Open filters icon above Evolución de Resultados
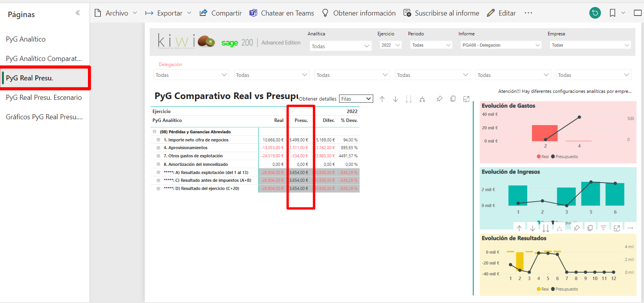644x303 pixels. [x=603, y=228]
